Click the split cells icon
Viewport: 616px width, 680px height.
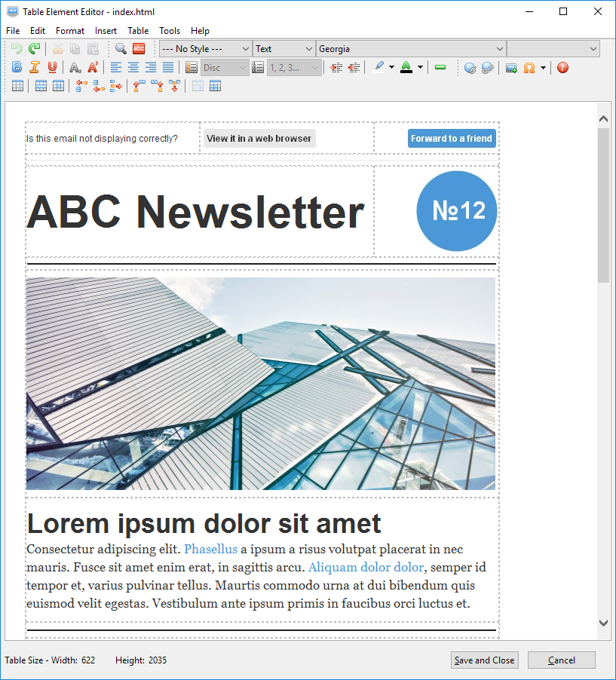(215, 86)
